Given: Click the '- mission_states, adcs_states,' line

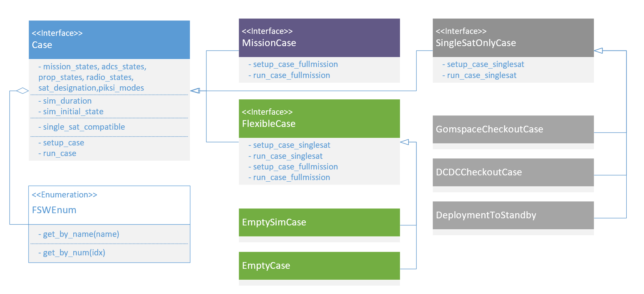Looking at the screenshot, I should (x=92, y=67).
